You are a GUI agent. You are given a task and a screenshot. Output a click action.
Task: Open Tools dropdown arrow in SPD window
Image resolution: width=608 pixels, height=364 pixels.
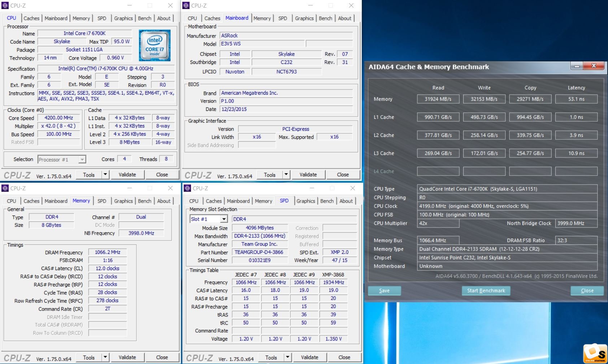pos(287,357)
